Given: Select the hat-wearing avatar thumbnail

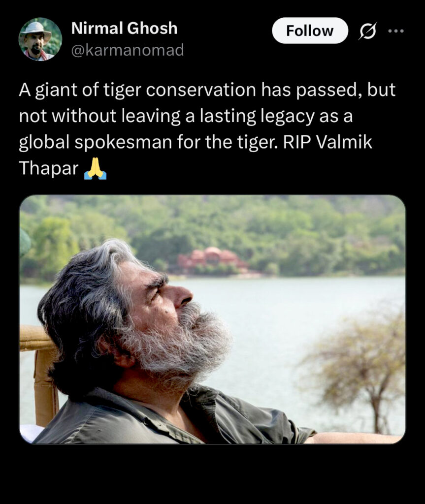Looking at the screenshot, I should [x=40, y=39].
